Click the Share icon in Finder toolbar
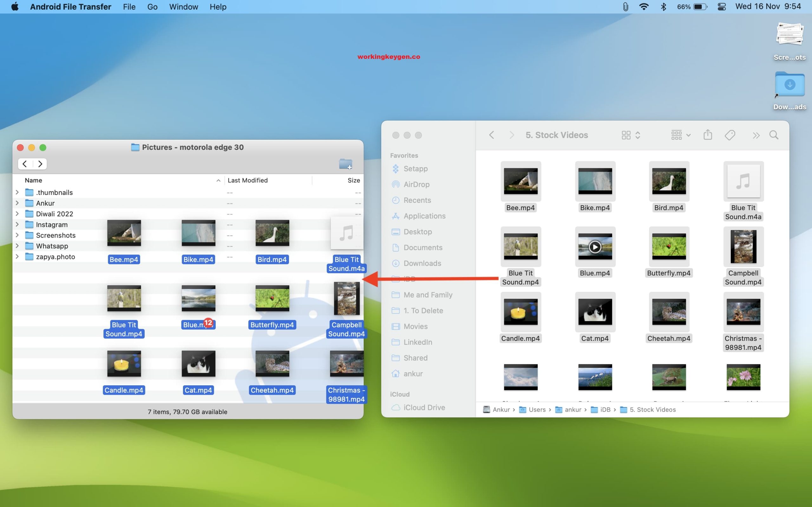Image resolution: width=812 pixels, height=507 pixels. pyautogui.click(x=707, y=135)
